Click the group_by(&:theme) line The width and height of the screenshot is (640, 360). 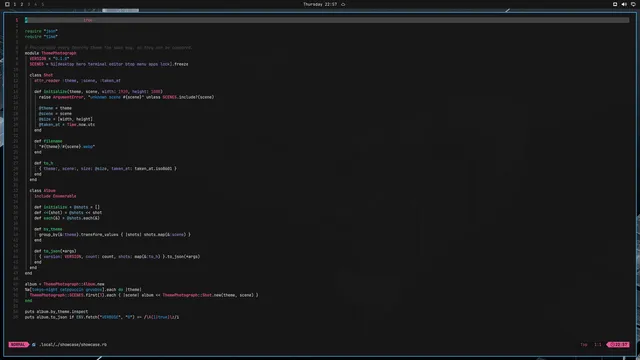(x=115, y=235)
